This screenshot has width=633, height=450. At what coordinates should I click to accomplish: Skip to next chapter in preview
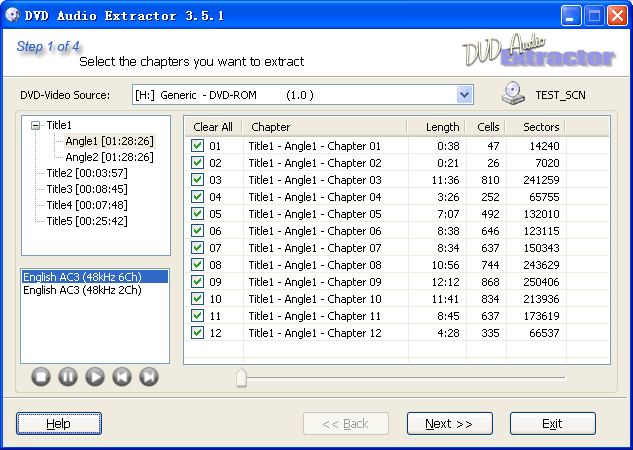[x=149, y=377]
